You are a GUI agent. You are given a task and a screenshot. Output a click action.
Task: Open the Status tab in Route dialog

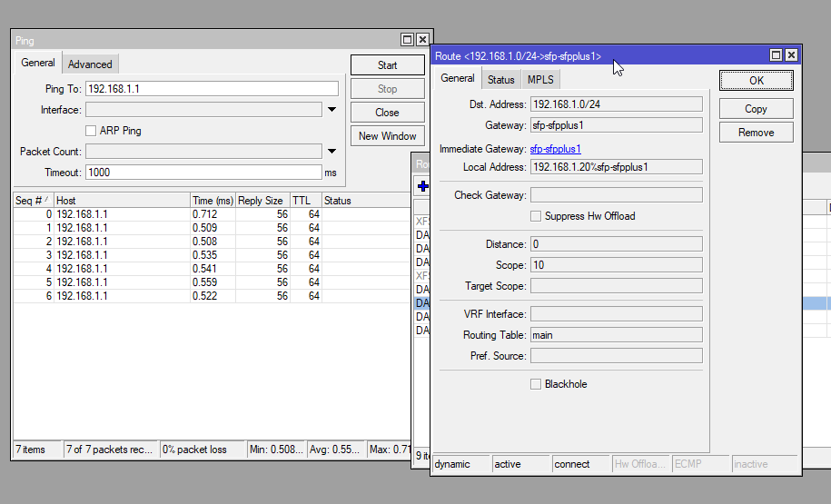500,80
